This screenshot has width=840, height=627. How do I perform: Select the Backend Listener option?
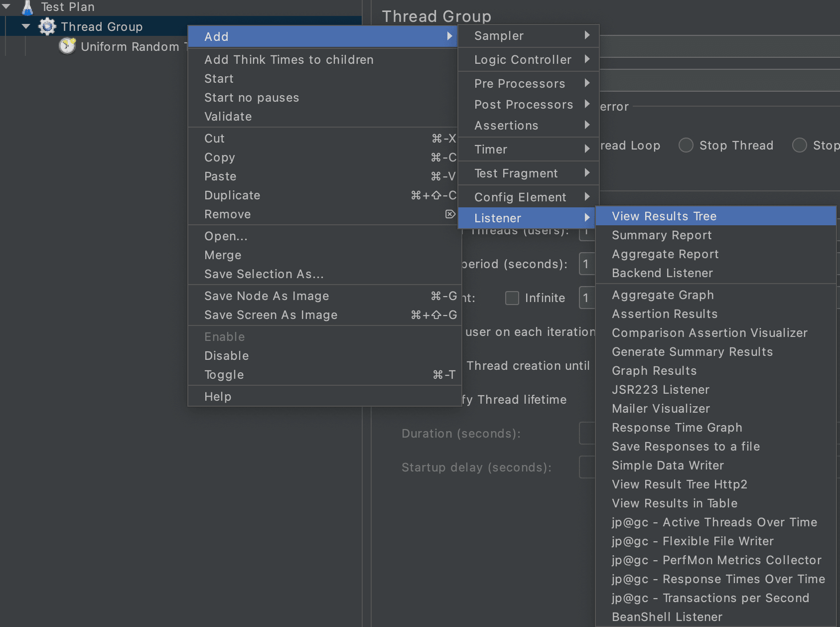pos(662,273)
